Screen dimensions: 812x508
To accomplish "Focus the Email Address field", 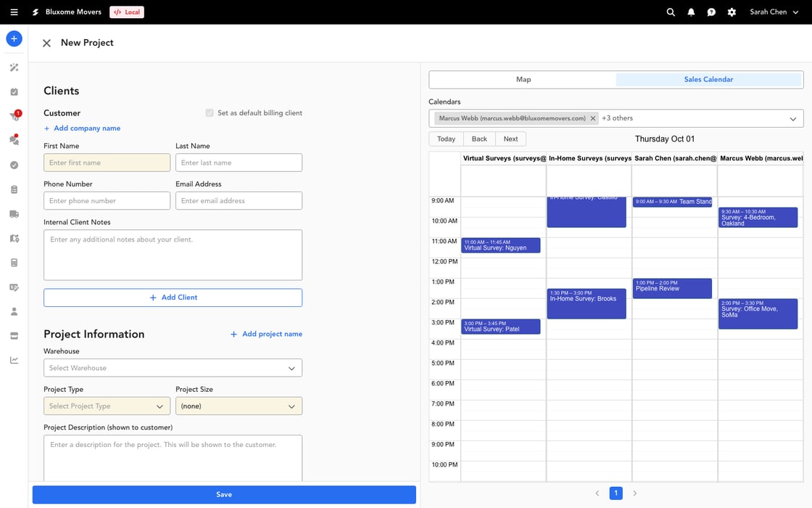I will click(239, 200).
